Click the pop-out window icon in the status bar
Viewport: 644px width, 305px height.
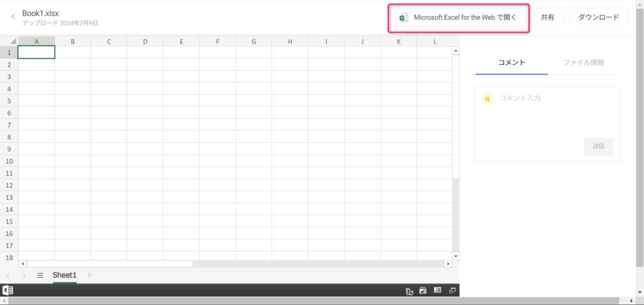[452, 290]
